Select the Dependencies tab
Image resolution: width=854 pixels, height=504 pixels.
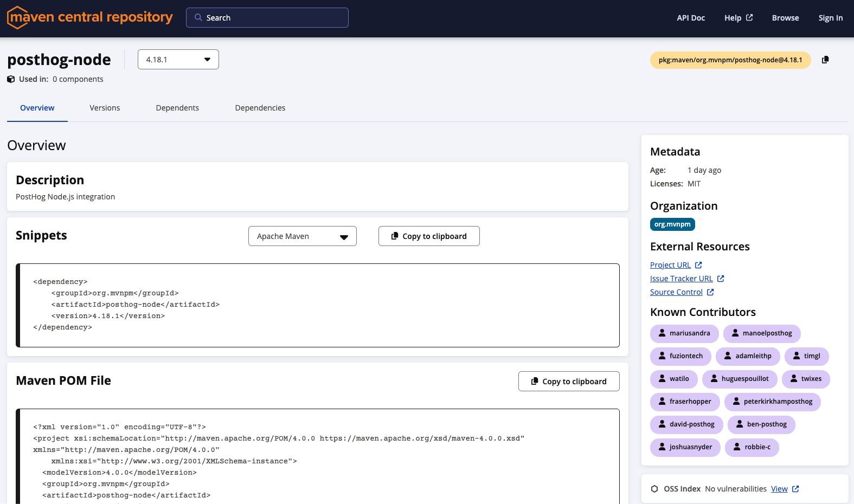coord(260,108)
